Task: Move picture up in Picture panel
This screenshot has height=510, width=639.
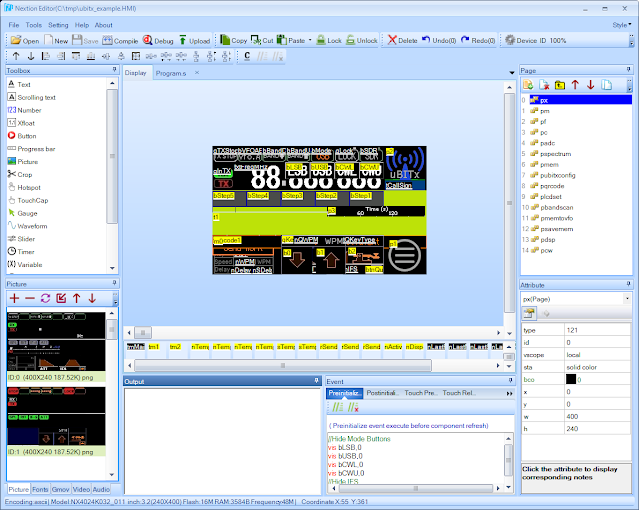Action: tap(77, 298)
